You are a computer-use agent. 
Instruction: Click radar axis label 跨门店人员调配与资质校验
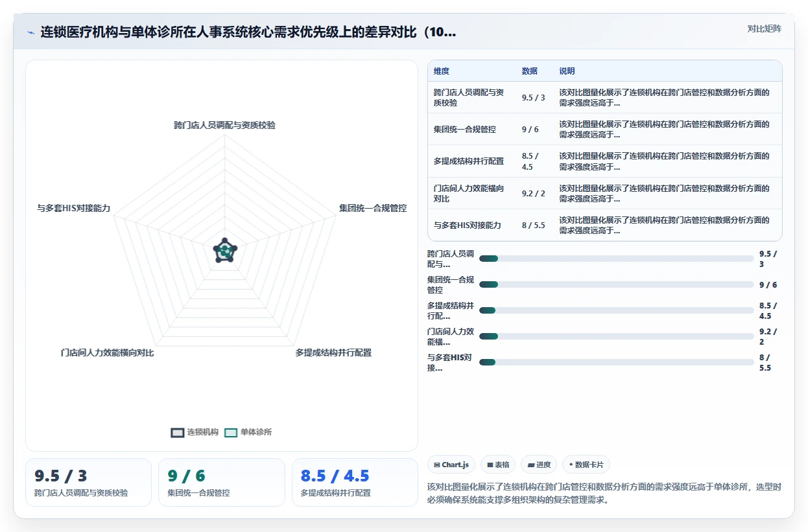click(x=224, y=125)
